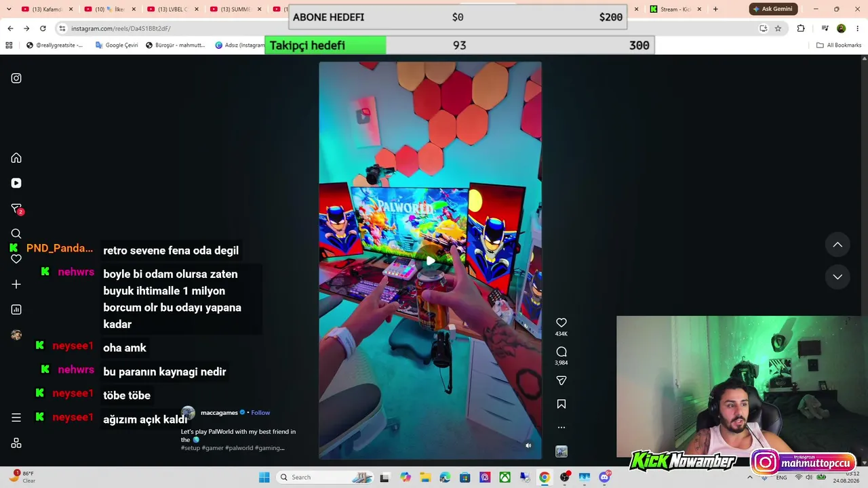
Task: Open Instagram search in the sidebar
Action: coord(16,234)
